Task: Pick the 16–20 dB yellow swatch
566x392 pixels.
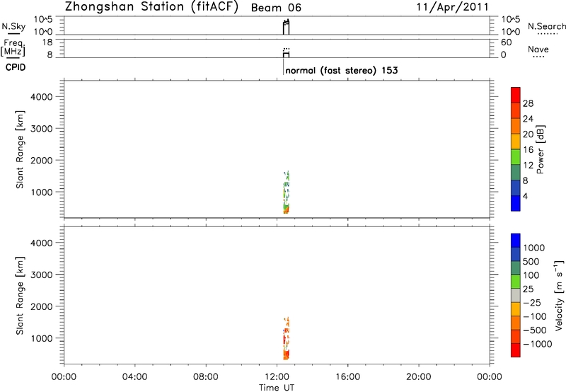Action: tap(516, 142)
